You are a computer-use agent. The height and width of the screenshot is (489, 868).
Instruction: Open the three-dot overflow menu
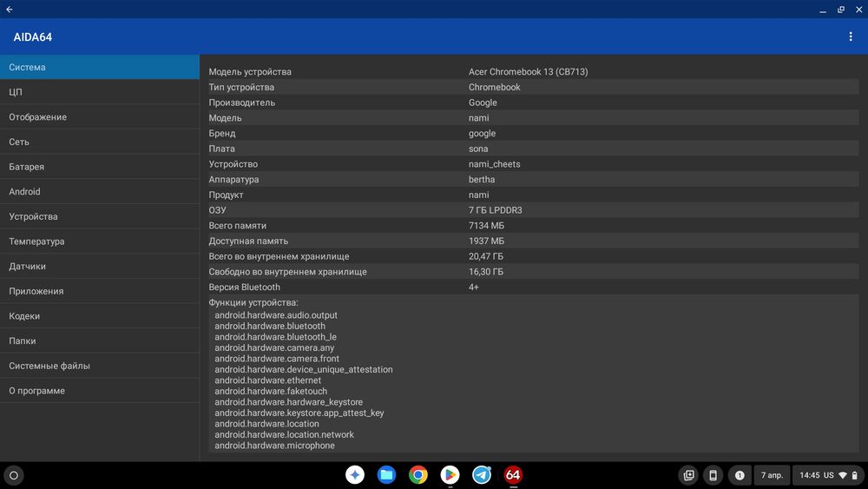click(851, 36)
